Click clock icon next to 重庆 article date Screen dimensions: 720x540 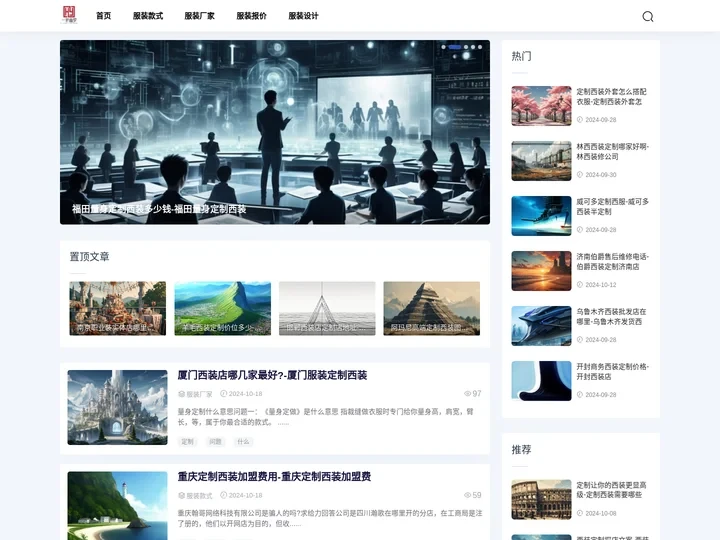(x=223, y=495)
